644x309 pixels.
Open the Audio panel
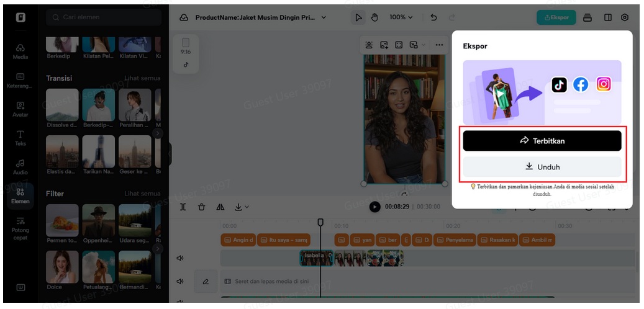click(20, 166)
